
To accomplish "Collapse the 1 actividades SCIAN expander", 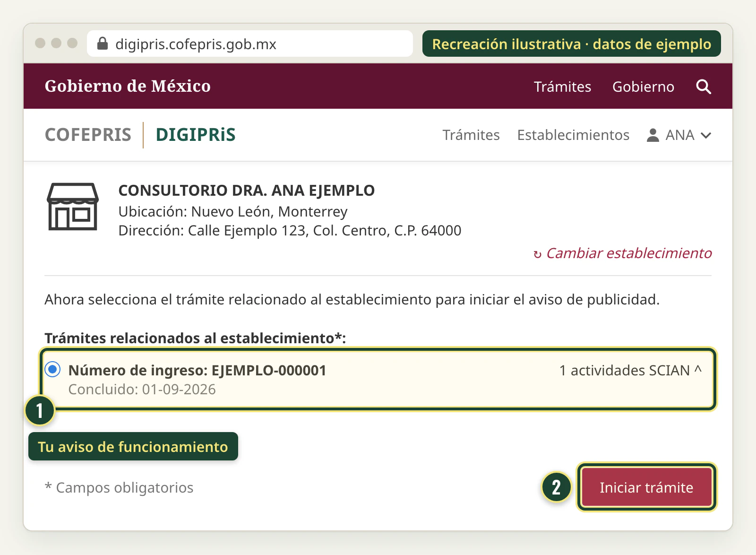I will (630, 370).
